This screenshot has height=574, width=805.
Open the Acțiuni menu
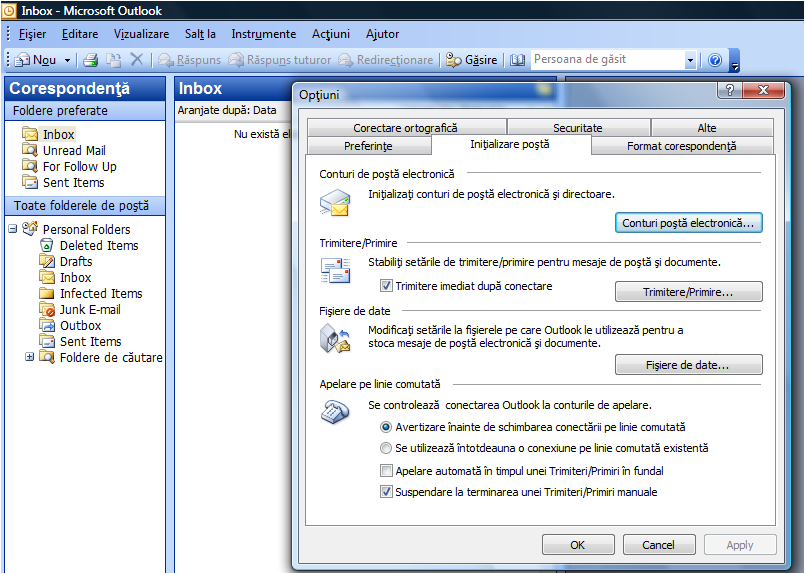point(331,34)
